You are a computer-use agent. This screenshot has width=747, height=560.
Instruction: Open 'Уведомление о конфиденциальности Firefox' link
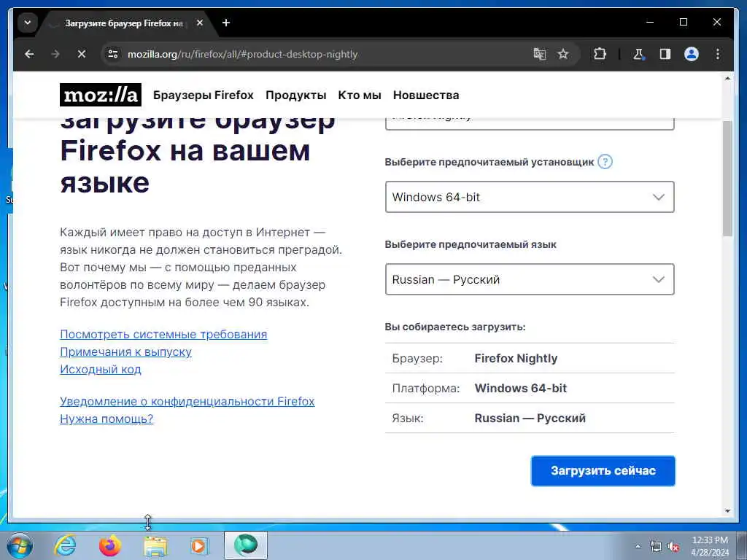tap(187, 402)
